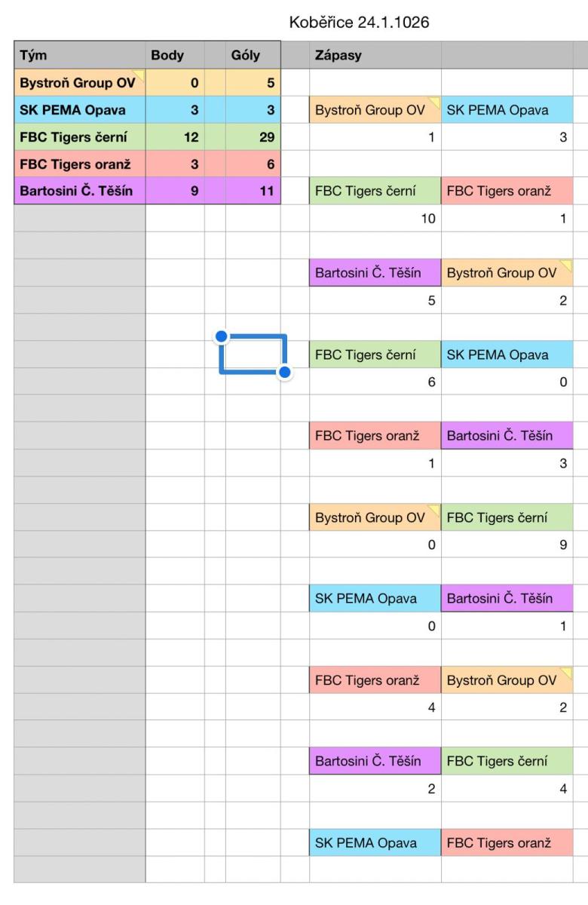Select the Góly column header cell
The image size is (588, 905).
click(253, 55)
